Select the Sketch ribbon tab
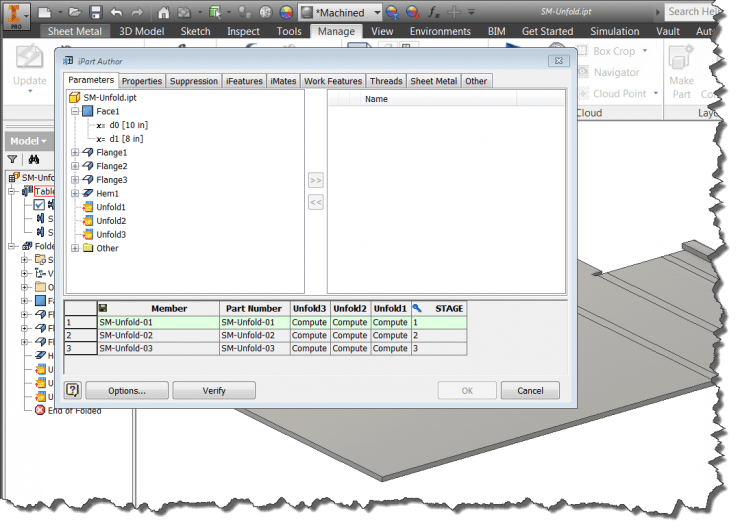 point(195,32)
